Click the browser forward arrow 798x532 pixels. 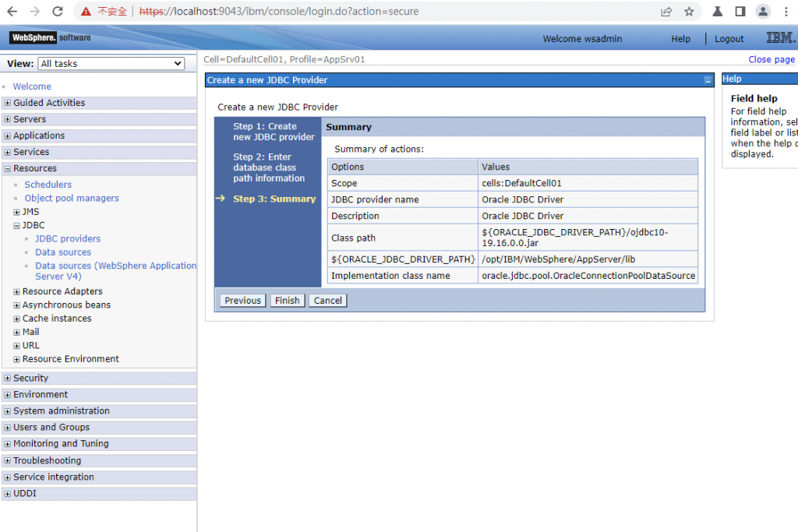34,11
